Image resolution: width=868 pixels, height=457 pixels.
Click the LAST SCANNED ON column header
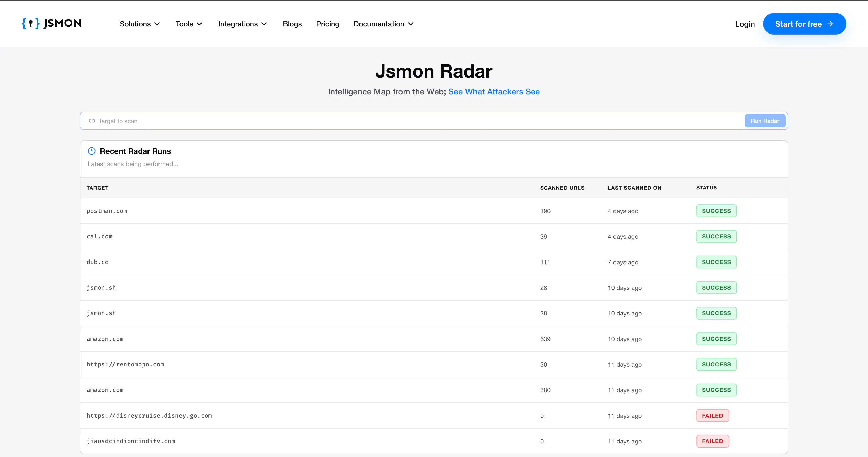tap(634, 188)
